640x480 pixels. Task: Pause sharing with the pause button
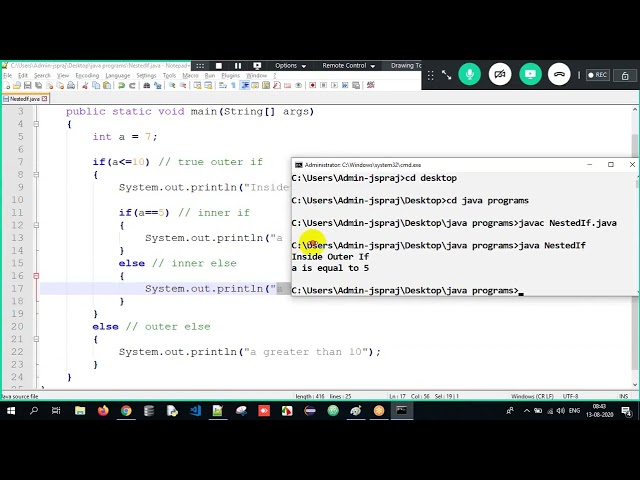point(238,66)
